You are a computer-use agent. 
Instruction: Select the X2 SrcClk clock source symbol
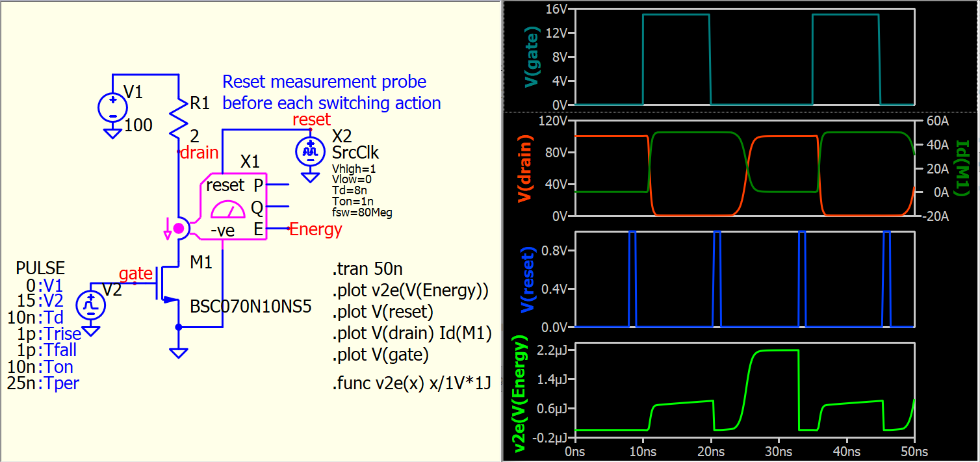[310, 151]
